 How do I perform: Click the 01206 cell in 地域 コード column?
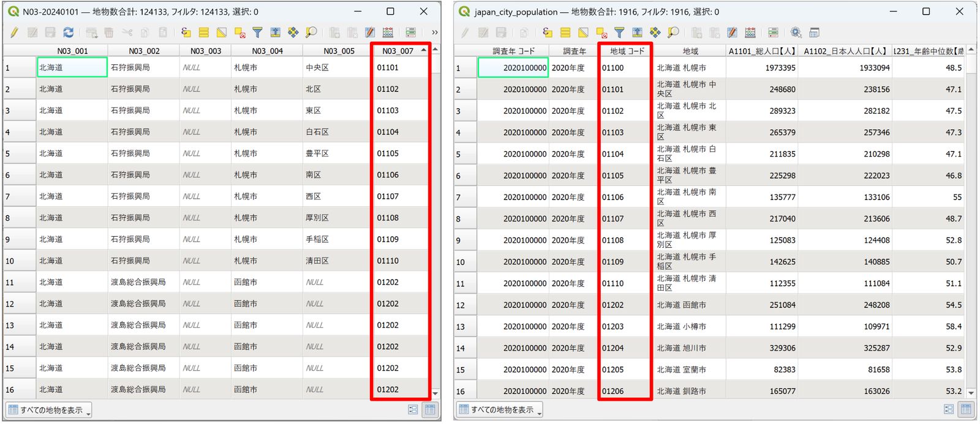(x=626, y=391)
